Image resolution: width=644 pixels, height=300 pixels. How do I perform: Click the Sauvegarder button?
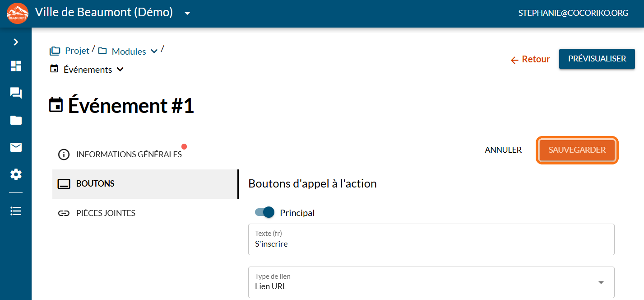pos(577,150)
